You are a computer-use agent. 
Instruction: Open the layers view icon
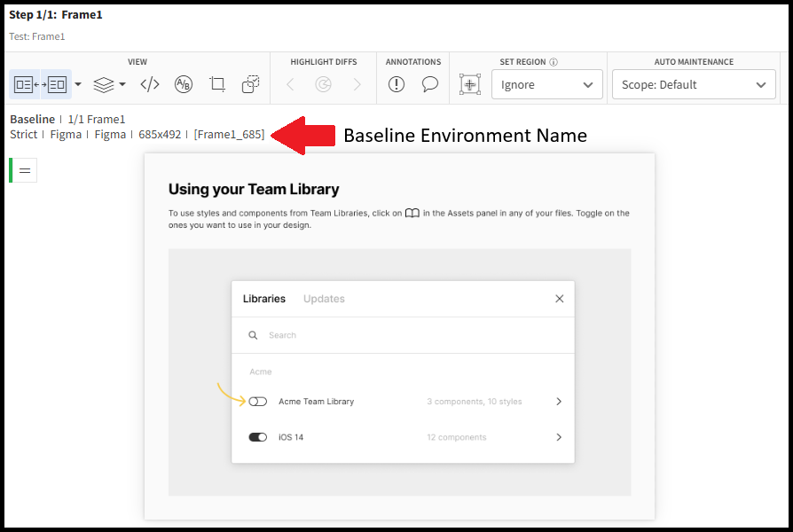(104, 84)
